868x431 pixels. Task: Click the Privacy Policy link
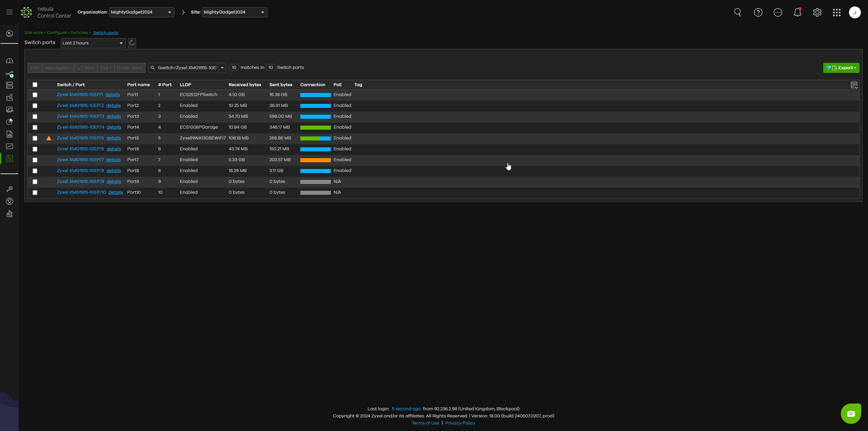coord(460,423)
